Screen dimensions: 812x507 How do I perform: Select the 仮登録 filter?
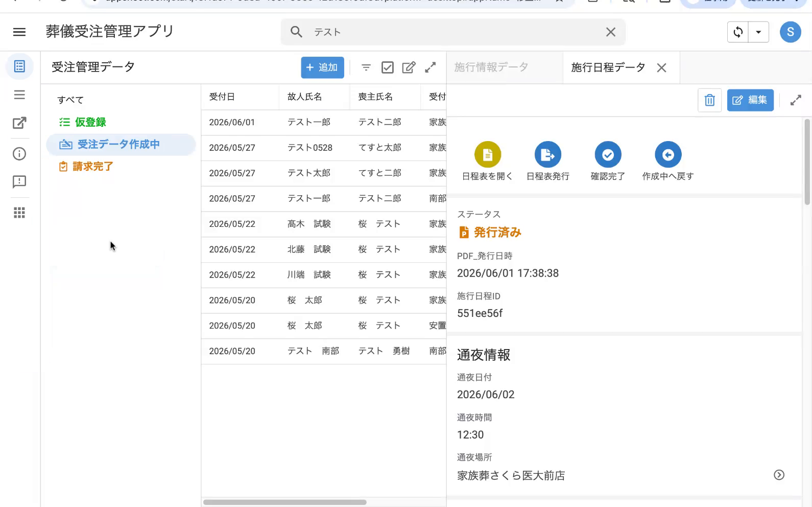pyautogui.click(x=83, y=122)
